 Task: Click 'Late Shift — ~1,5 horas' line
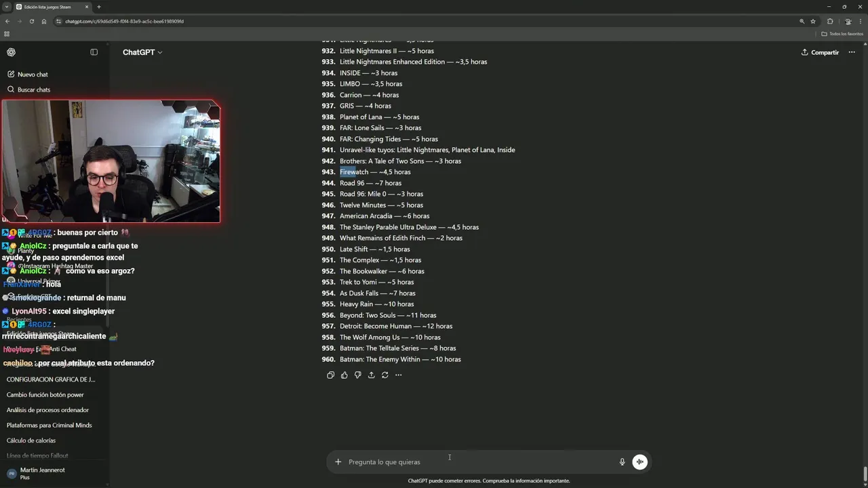(x=375, y=249)
